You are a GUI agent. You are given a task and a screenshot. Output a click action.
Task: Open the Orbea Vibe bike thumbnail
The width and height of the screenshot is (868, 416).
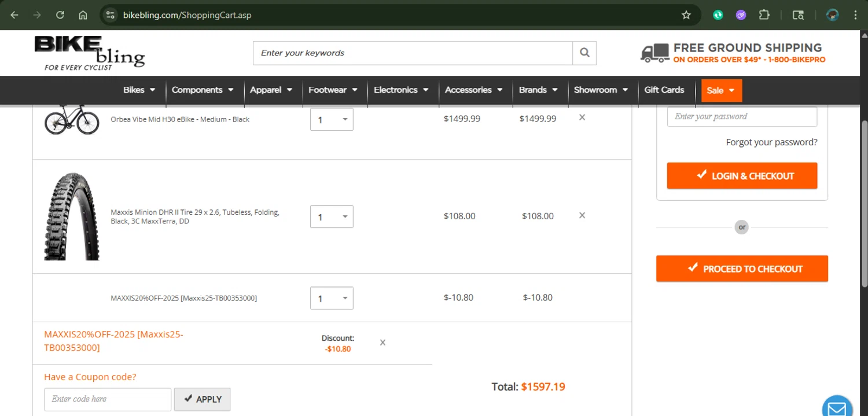click(x=72, y=119)
